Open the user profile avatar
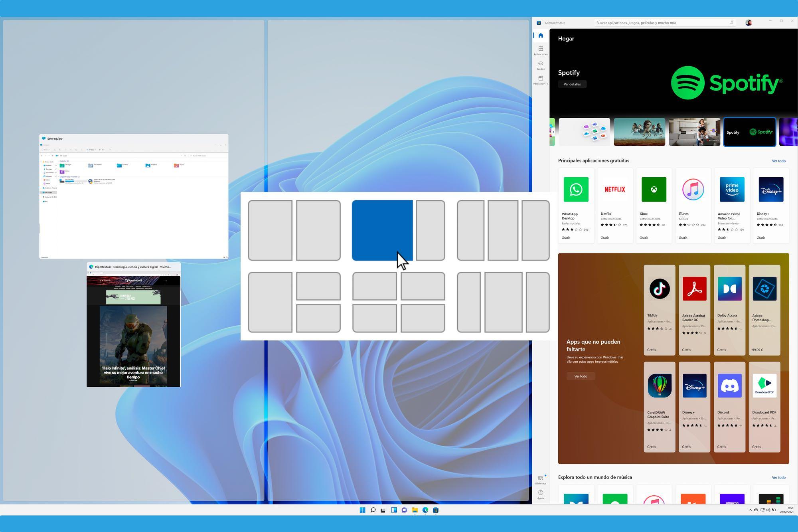Image resolution: width=798 pixels, height=532 pixels. (x=749, y=23)
